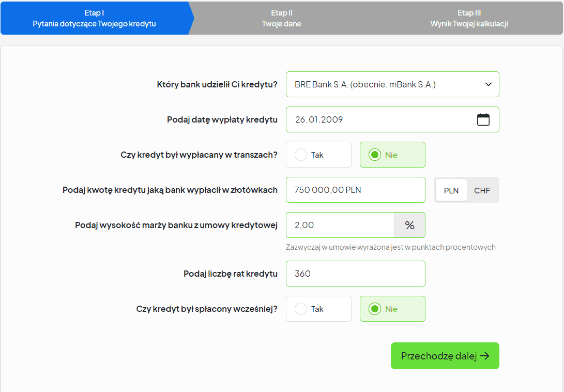Viewport: 564px width, 392px height.
Task: Edit the bank margin 2,00 field
Action: tap(340, 225)
